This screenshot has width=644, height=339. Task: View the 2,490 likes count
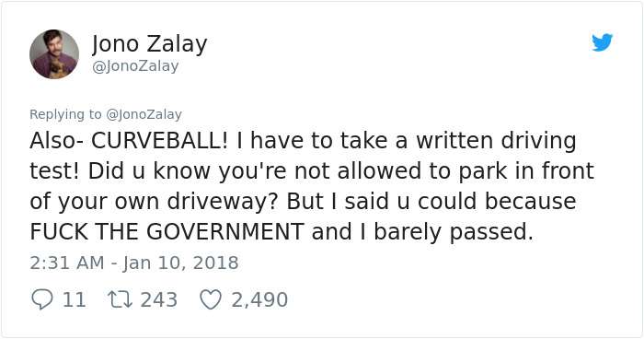tap(259, 299)
